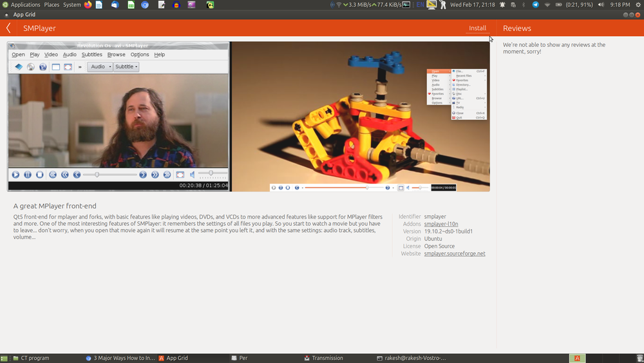Launch Firefox from the top panel
The width and height of the screenshot is (644, 363).
(88, 5)
